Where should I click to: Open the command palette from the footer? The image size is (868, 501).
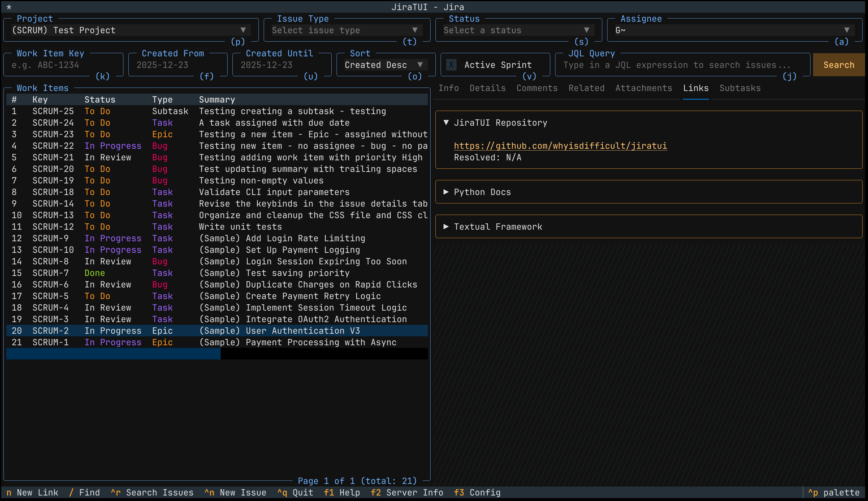(x=834, y=492)
